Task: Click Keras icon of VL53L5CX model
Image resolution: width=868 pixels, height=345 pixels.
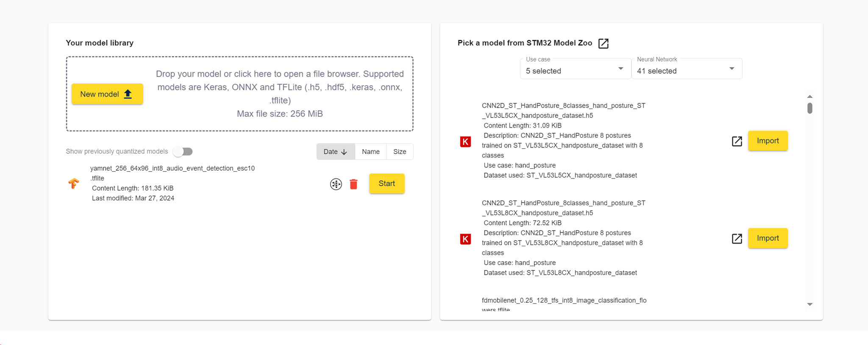Action: [x=465, y=142]
